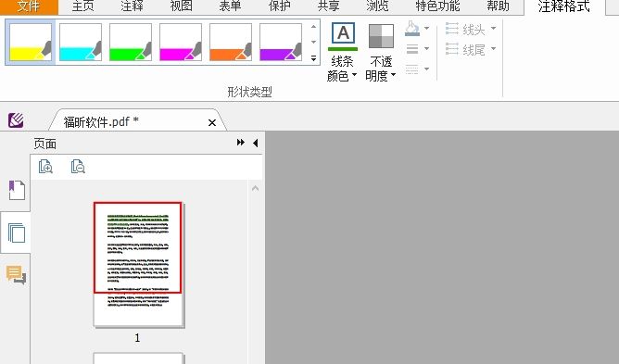The height and width of the screenshot is (364, 619).
Task: Click the fill color bucket icon
Action: tap(412, 29)
